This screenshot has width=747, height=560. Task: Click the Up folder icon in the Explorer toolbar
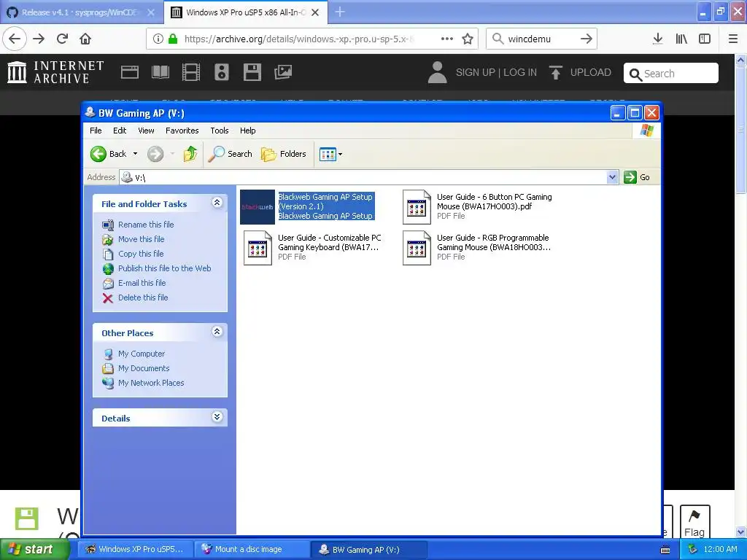pyautogui.click(x=190, y=154)
